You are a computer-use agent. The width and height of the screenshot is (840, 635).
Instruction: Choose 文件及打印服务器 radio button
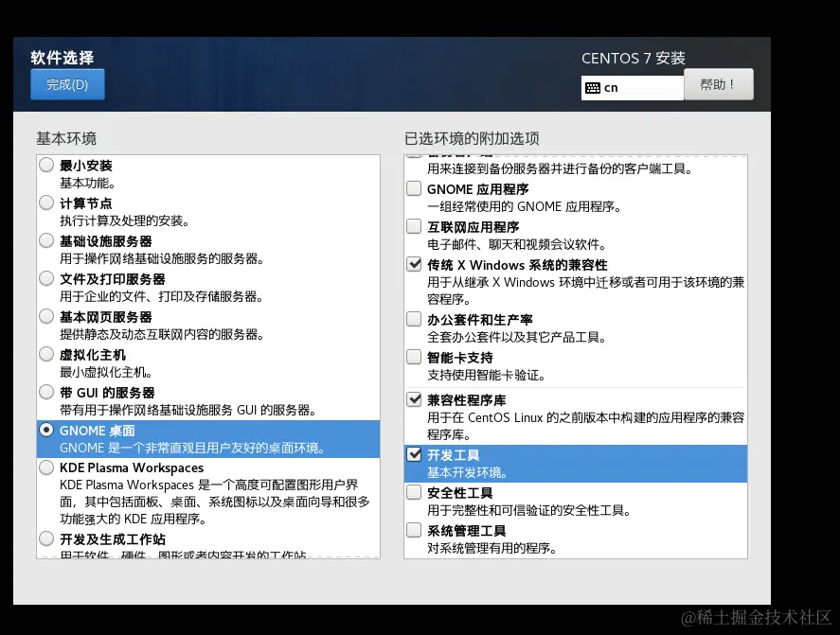[x=46, y=278]
